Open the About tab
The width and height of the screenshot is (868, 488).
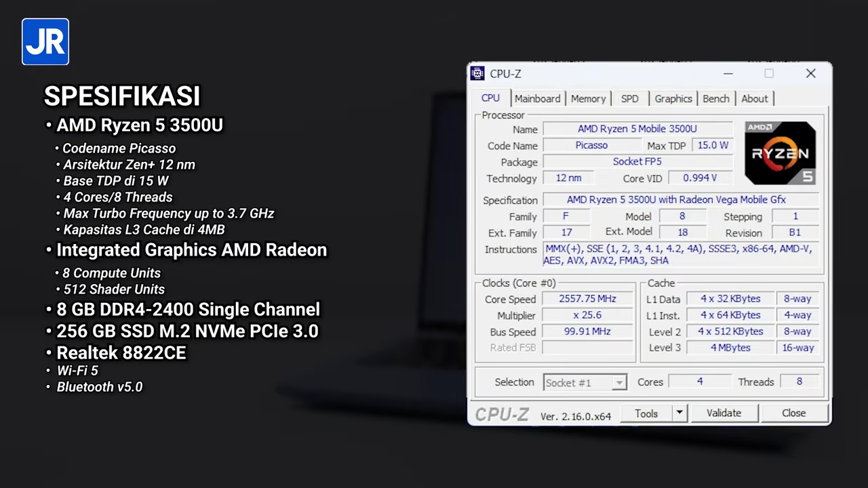coord(754,98)
